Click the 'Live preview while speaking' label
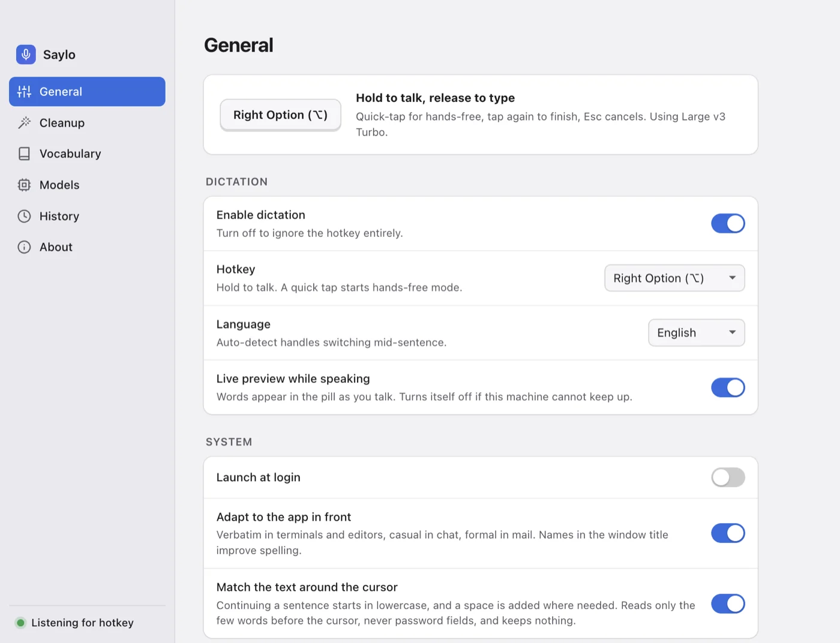This screenshot has width=840, height=643. pos(293,378)
